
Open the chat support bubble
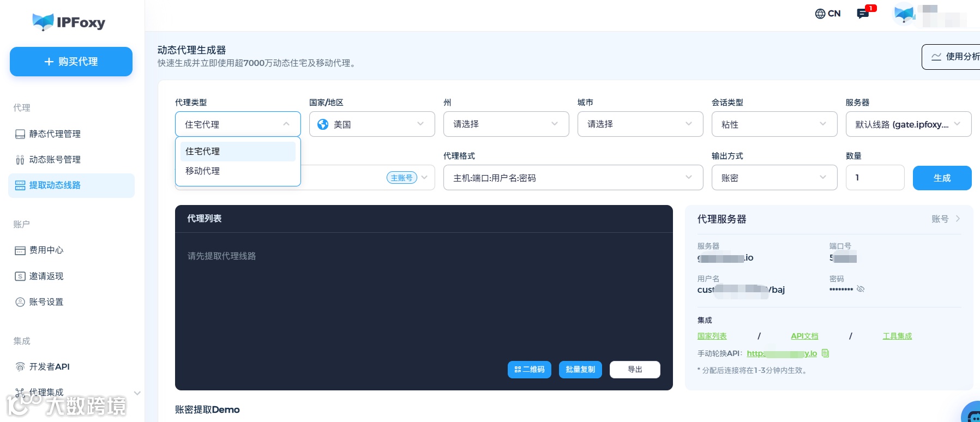973,414
